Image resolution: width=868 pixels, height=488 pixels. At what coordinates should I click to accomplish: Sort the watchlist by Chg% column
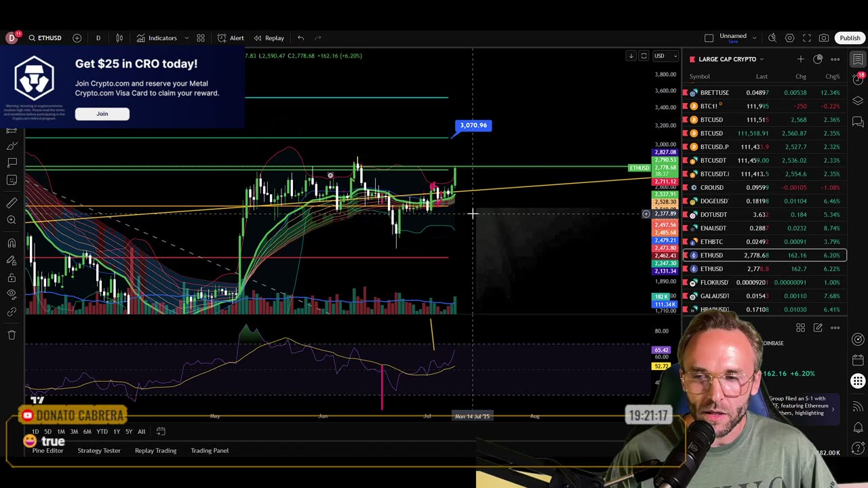[833, 77]
